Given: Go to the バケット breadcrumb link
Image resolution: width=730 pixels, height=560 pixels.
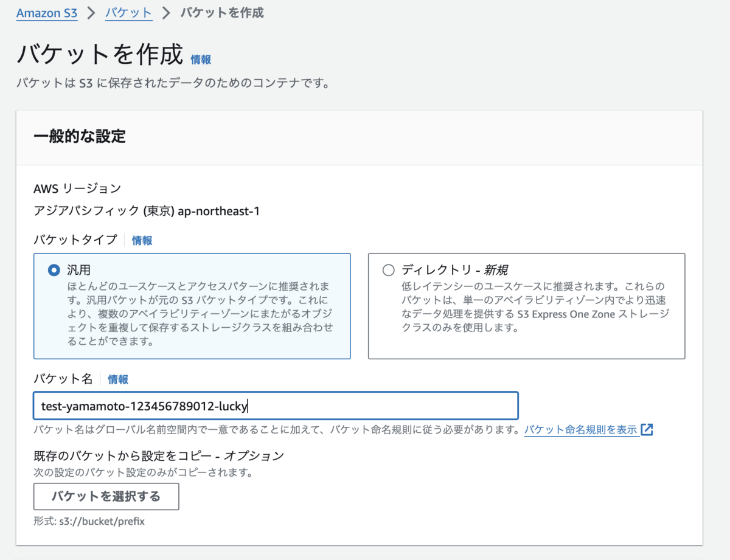Looking at the screenshot, I should point(128,13).
